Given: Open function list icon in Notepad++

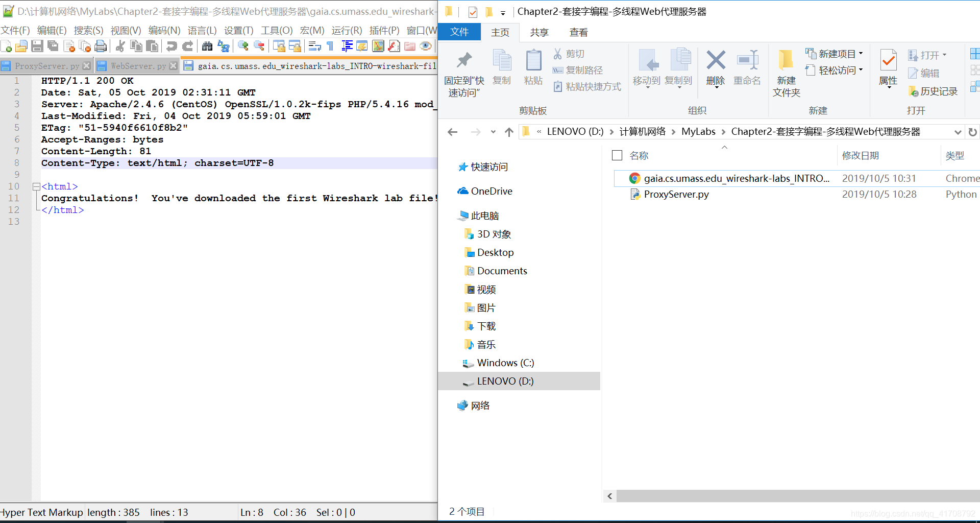Looking at the screenshot, I should click(394, 46).
